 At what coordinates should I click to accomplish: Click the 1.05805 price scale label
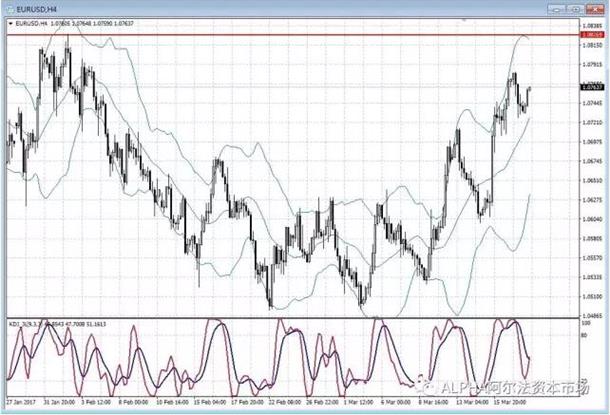coord(592,238)
